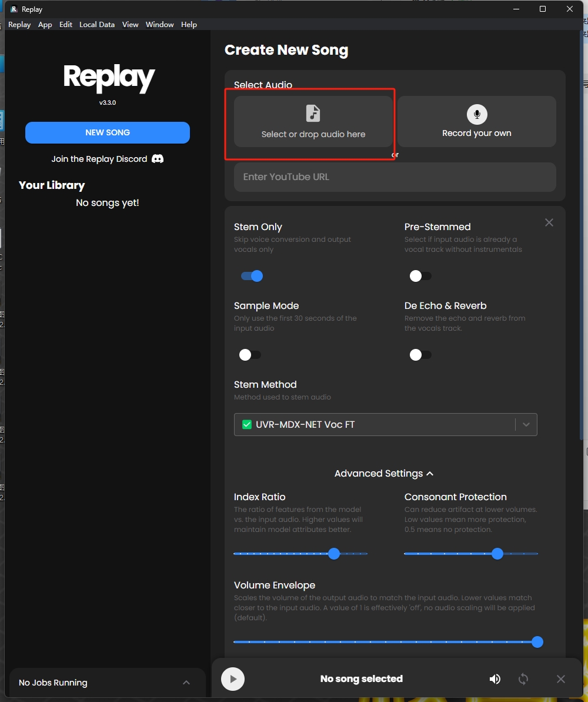This screenshot has width=588, height=702.
Task: Click the Consonant Protection label
Action: pos(456,497)
